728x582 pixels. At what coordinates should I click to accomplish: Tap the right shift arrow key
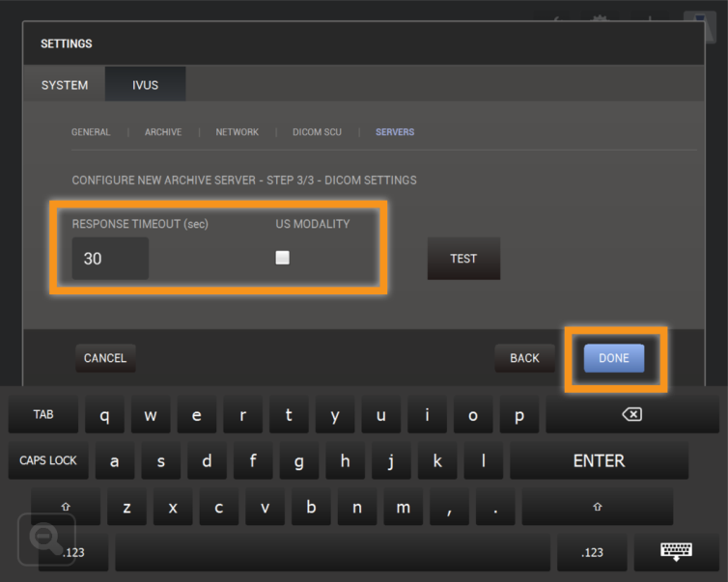click(597, 507)
